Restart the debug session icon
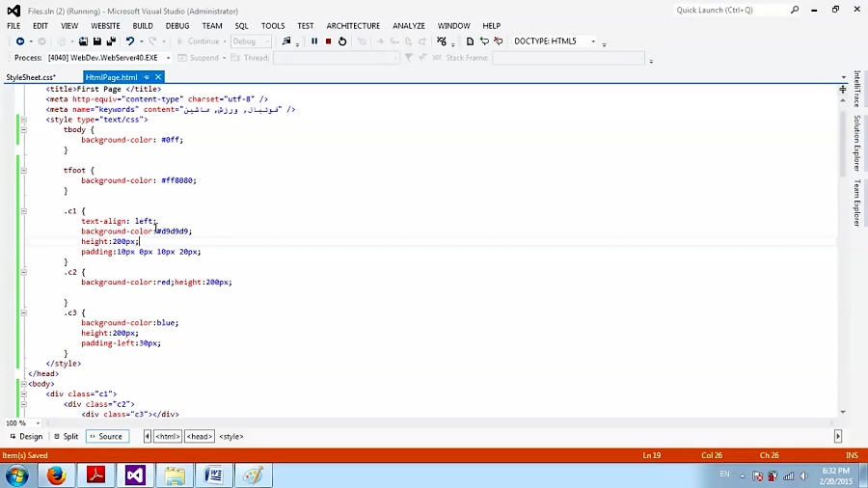868x488 pixels. [342, 41]
